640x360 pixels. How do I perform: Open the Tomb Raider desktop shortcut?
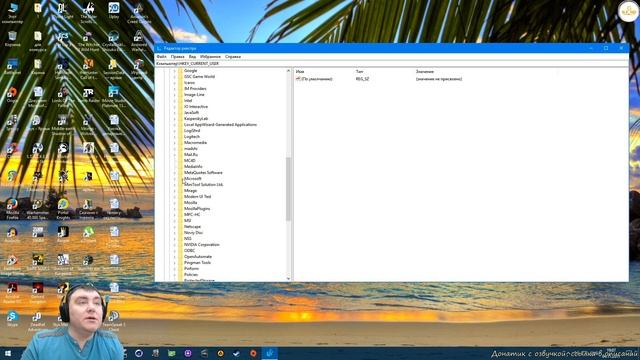89,96
